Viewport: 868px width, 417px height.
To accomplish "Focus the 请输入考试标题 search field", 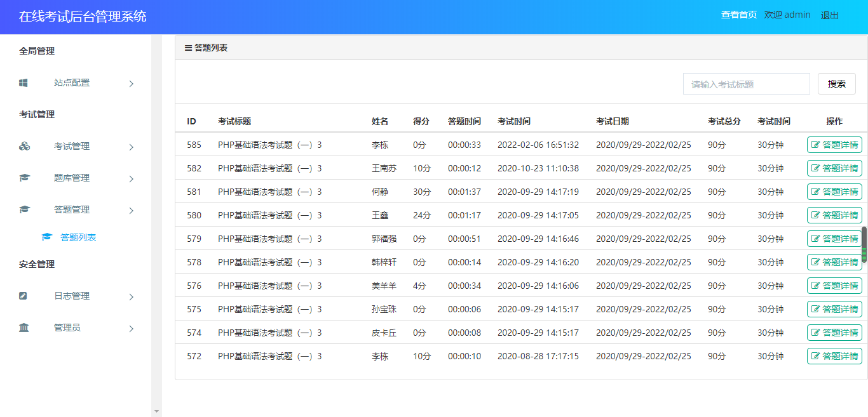I will tap(746, 84).
